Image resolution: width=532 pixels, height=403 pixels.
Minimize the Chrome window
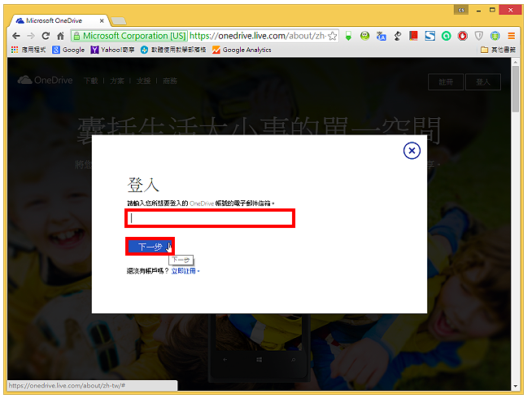(479, 11)
